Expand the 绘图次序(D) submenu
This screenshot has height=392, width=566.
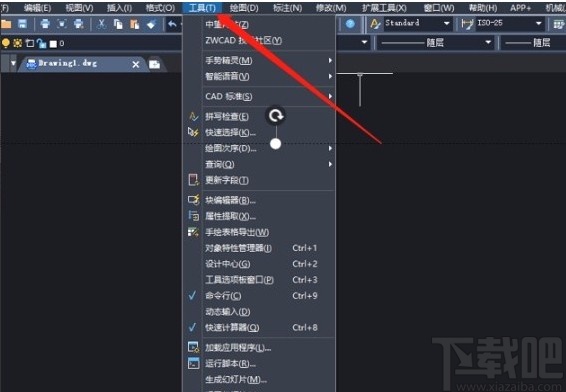coord(258,148)
